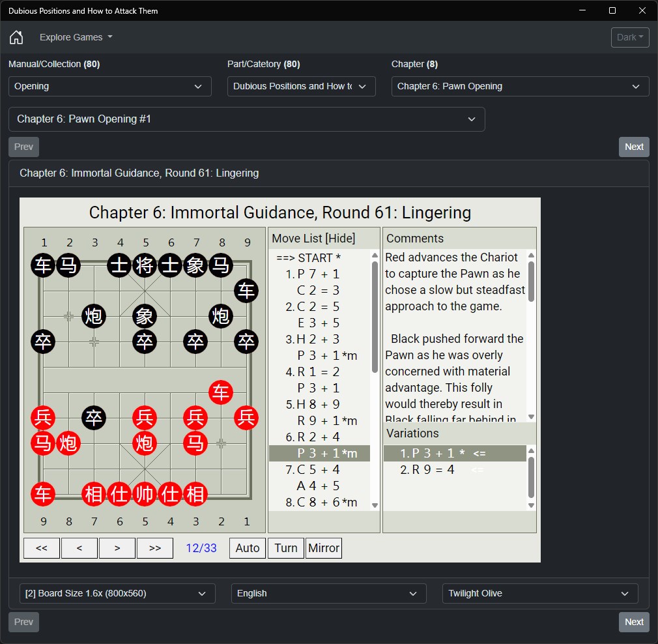Select move 8. C 8 + 6*m
658x644 pixels.
point(319,503)
